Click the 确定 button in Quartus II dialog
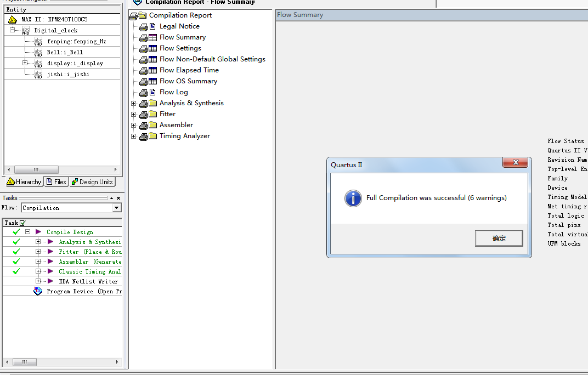The width and height of the screenshot is (588, 375). pos(499,238)
